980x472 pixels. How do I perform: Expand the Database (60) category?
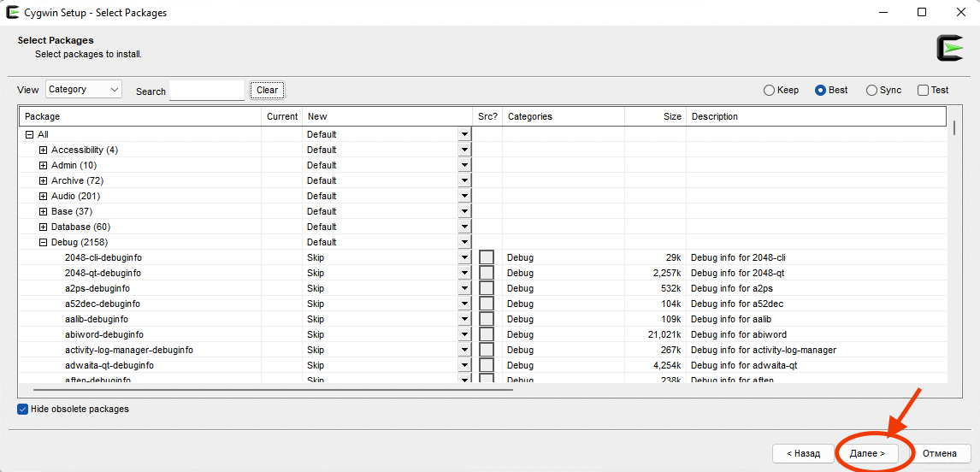44,227
